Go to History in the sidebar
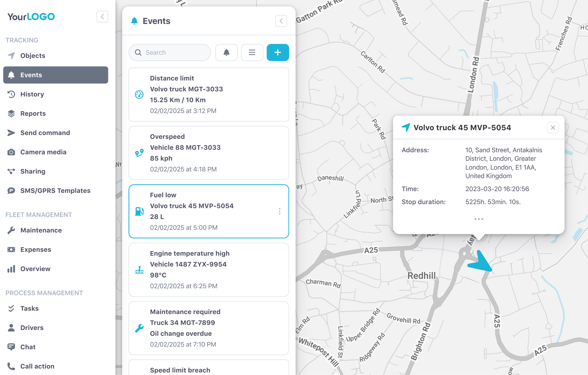The width and height of the screenshot is (588, 375). [x=32, y=94]
